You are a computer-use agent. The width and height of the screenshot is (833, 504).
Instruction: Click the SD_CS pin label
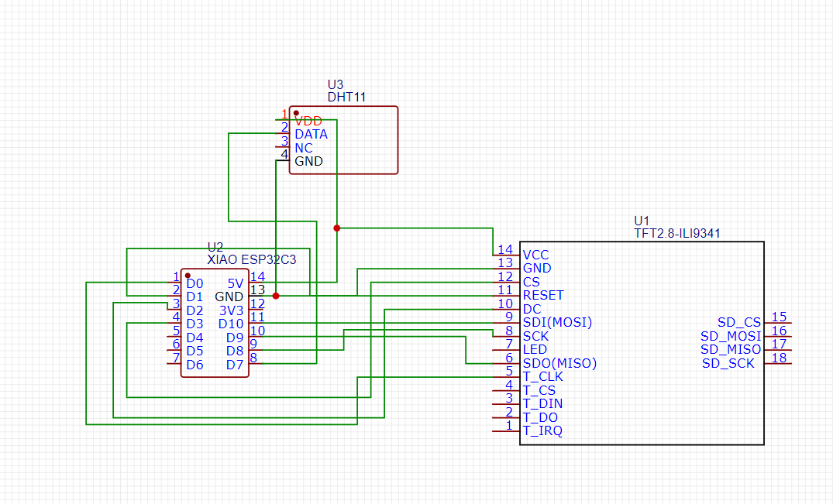[739, 322]
